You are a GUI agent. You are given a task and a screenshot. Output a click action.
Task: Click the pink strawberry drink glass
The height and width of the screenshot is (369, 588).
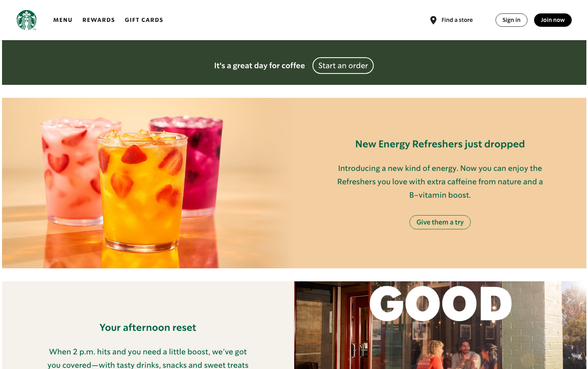(73, 170)
